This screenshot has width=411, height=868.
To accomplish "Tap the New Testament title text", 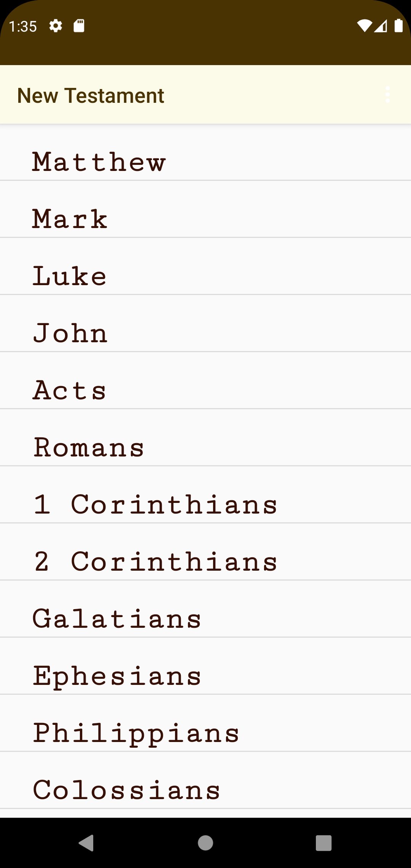I will (x=90, y=95).
